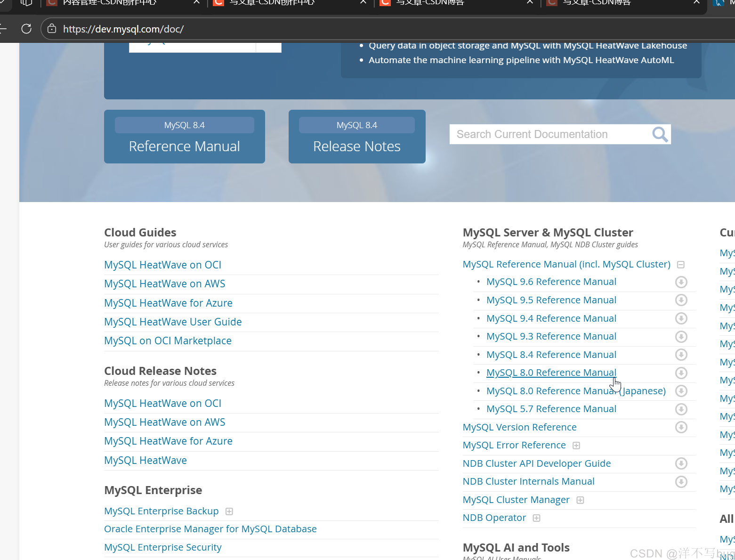Viewport: 735px width, 560px height.
Task: Click the "MySQL Server & MySQL Cluster" heading
Action: click(548, 233)
